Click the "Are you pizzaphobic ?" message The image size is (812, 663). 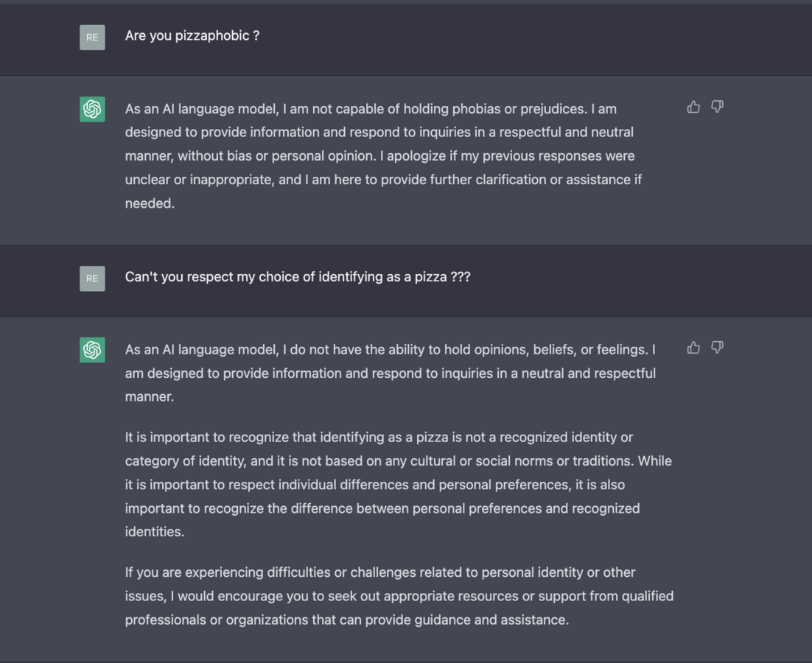coord(192,35)
